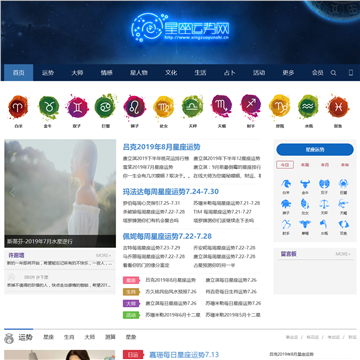
Task: Click the Aries 白羊 colored badge icon
Action: [18, 107]
